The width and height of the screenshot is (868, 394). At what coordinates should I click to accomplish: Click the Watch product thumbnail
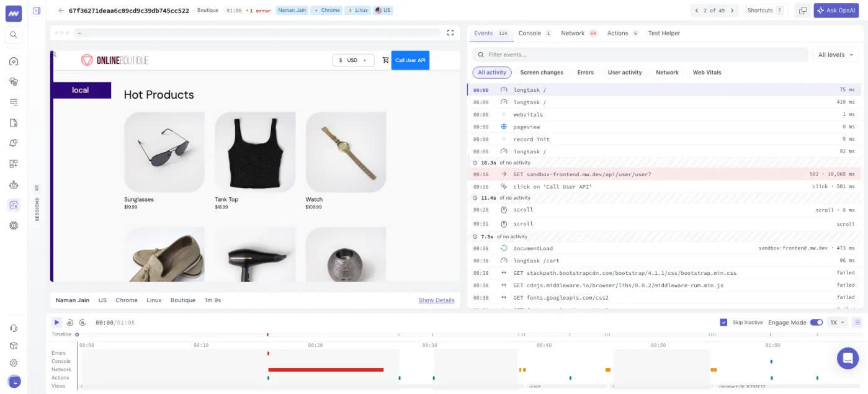point(346,152)
